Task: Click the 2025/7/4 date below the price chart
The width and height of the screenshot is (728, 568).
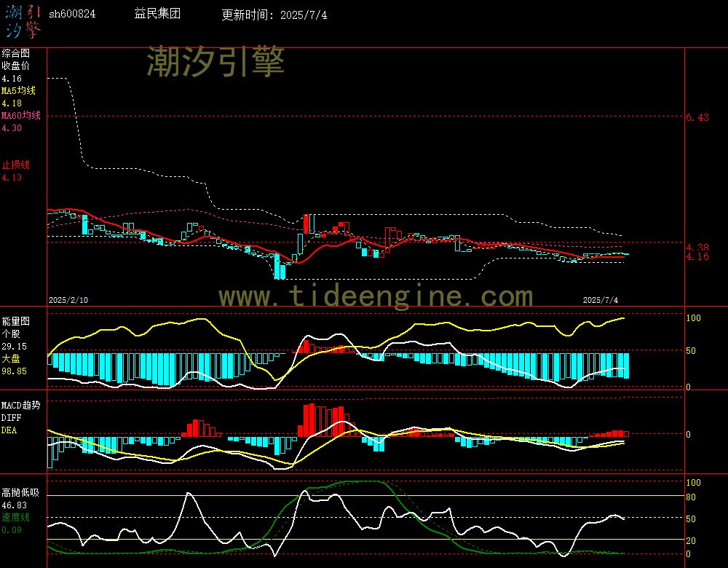Action: tap(601, 300)
